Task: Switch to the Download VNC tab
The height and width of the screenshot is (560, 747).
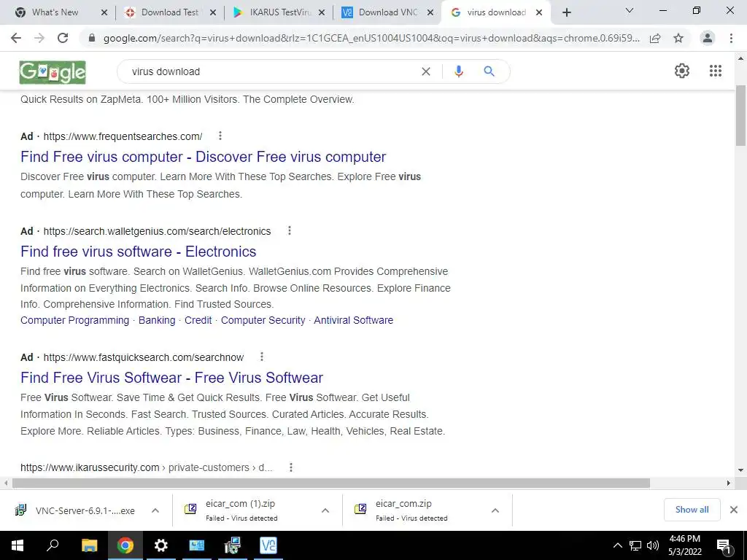Action: [x=389, y=12]
